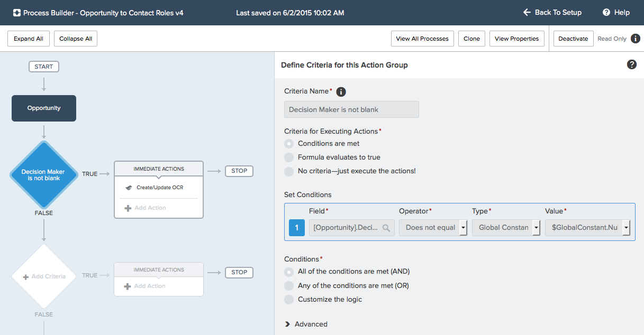Screen dimensions: 644x335
Task: Click the 'Criteria for Executing Actions' label
Action: click(331, 131)
